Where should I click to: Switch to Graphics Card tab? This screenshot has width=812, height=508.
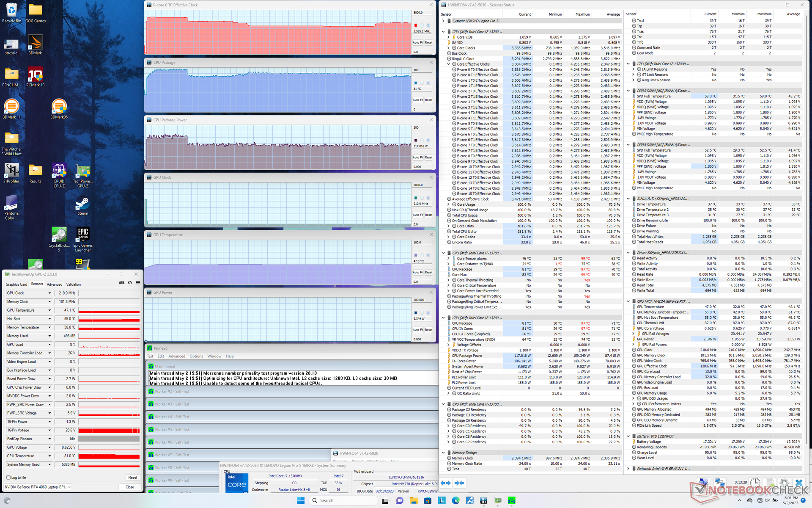click(x=16, y=284)
